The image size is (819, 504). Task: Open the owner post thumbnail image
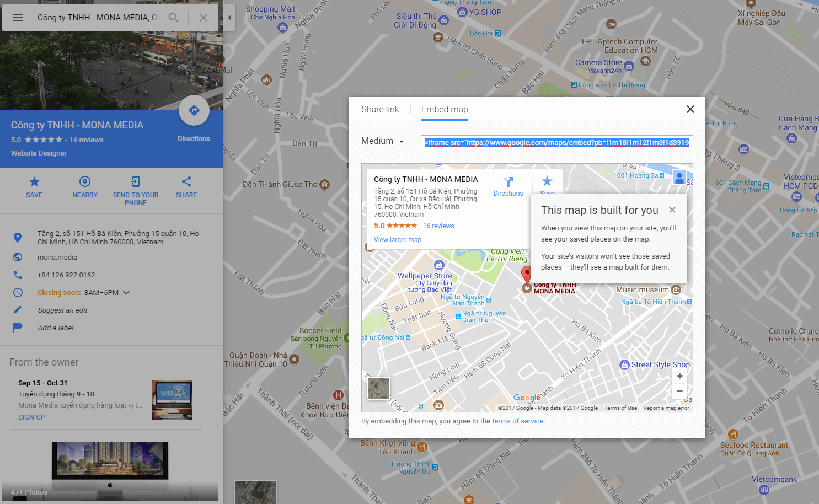(172, 400)
